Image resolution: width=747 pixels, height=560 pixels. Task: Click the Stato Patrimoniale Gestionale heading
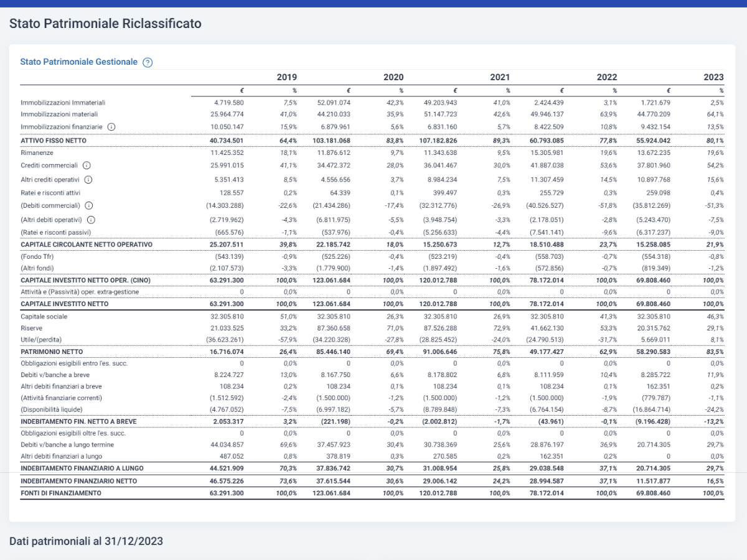[78, 62]
